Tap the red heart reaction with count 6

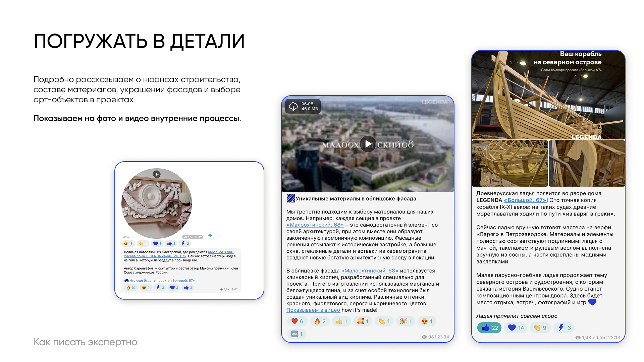[x=297, y=321]
